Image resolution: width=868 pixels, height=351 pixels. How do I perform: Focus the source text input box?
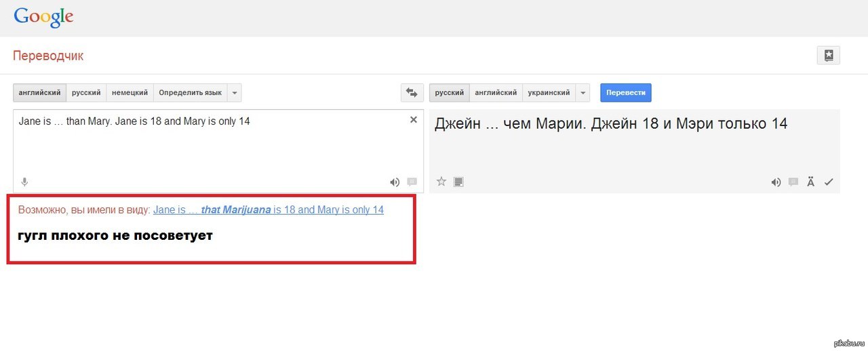coord(218,150)
